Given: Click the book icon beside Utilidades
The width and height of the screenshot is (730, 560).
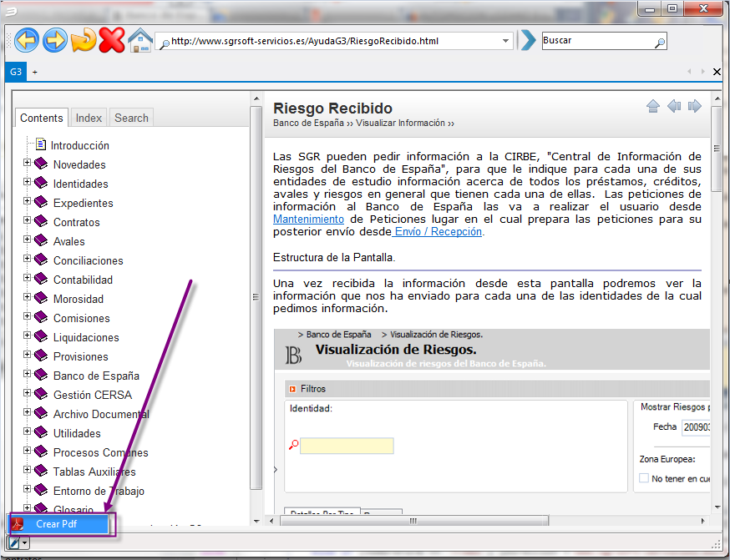Looking at the screenshot, I should click(41, 432).
